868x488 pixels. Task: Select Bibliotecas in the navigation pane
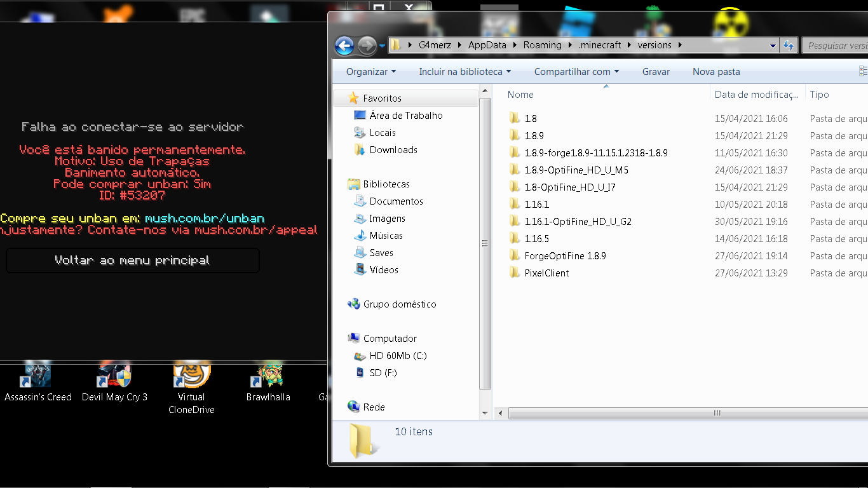click(386, 184)
